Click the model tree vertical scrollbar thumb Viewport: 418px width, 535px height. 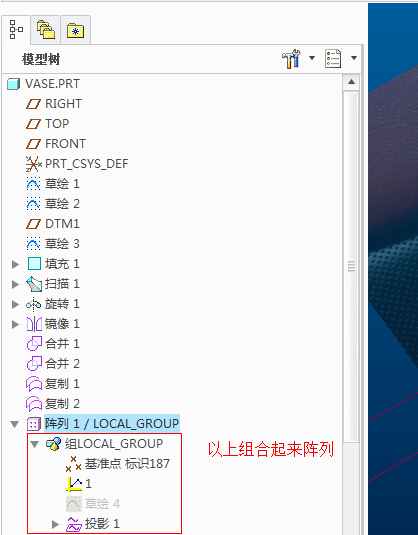351,266
